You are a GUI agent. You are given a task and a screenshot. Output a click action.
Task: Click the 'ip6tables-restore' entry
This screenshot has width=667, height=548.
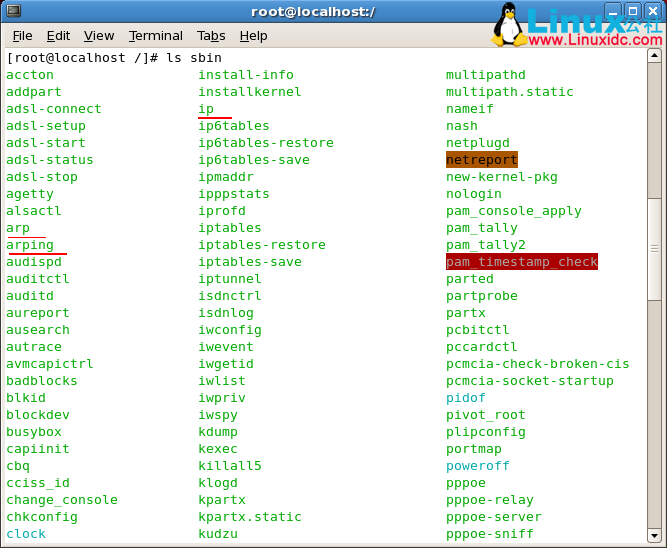[x=266, y=143]
